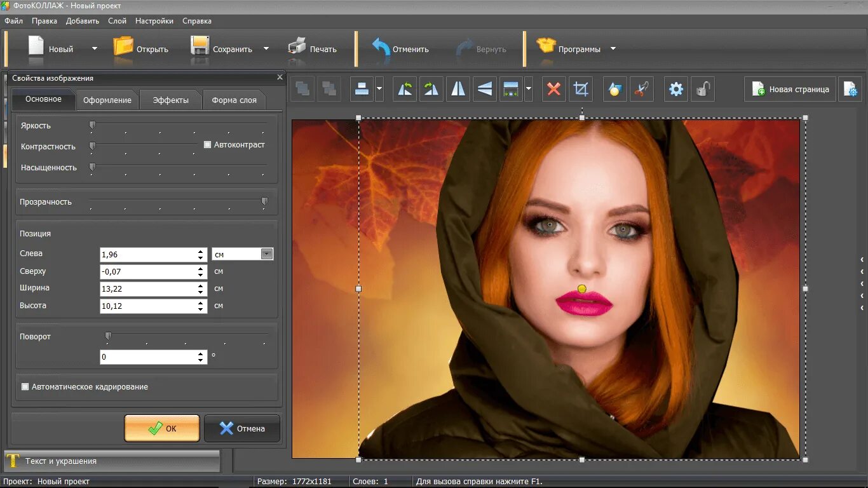Open the Слой menu

117,21
